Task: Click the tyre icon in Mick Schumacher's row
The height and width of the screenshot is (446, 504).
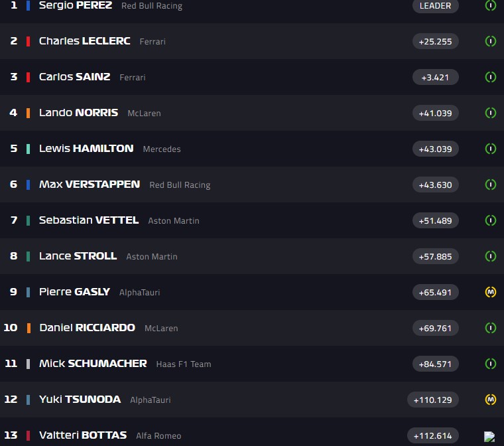Action: pyautogui.click(x=491, y=364)
